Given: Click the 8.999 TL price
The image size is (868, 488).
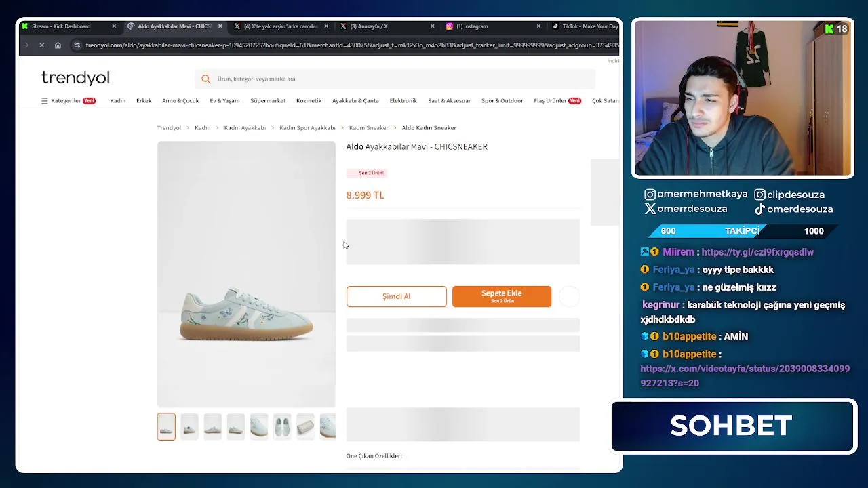Looking at the screenshot, I should [365, 195].
